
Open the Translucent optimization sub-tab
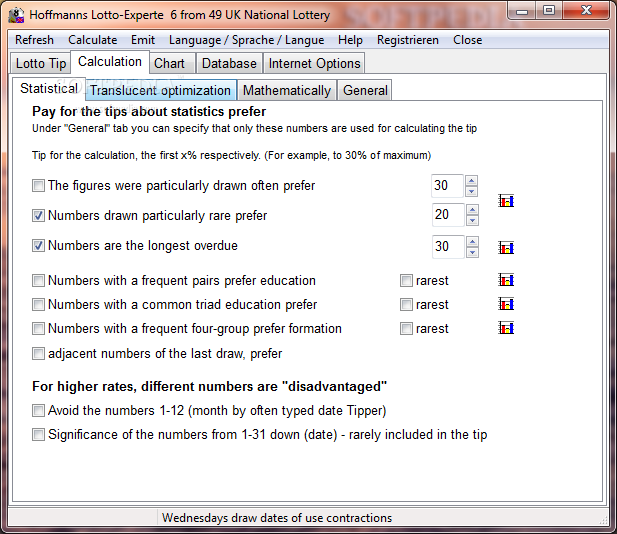(x=161, y=90)
